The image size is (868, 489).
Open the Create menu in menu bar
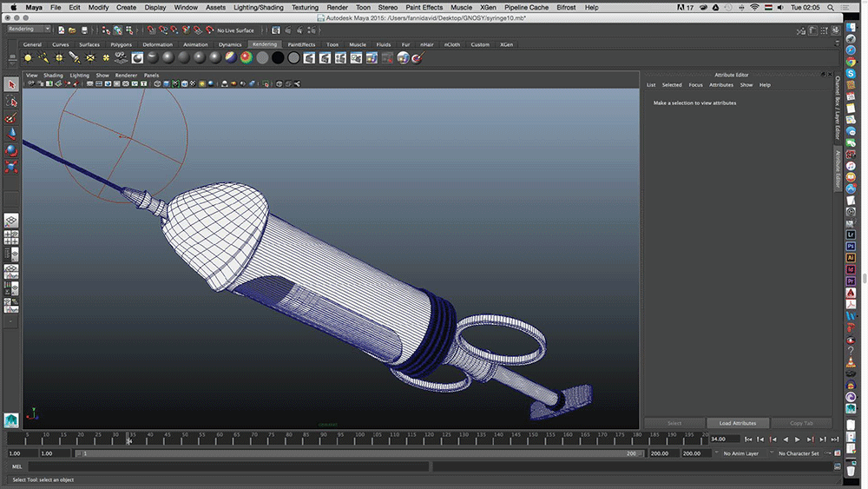[x=126, y=7]
